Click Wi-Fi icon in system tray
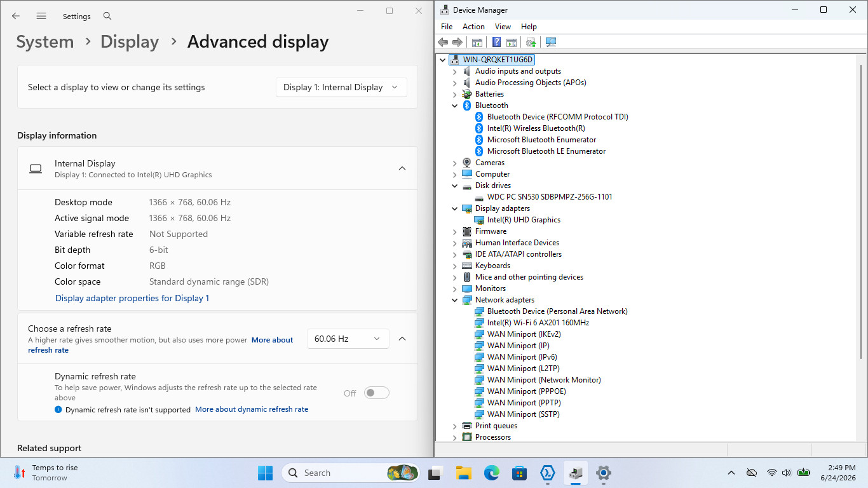The height and width of the screenshot is (488, 868). tap(771, 473)
